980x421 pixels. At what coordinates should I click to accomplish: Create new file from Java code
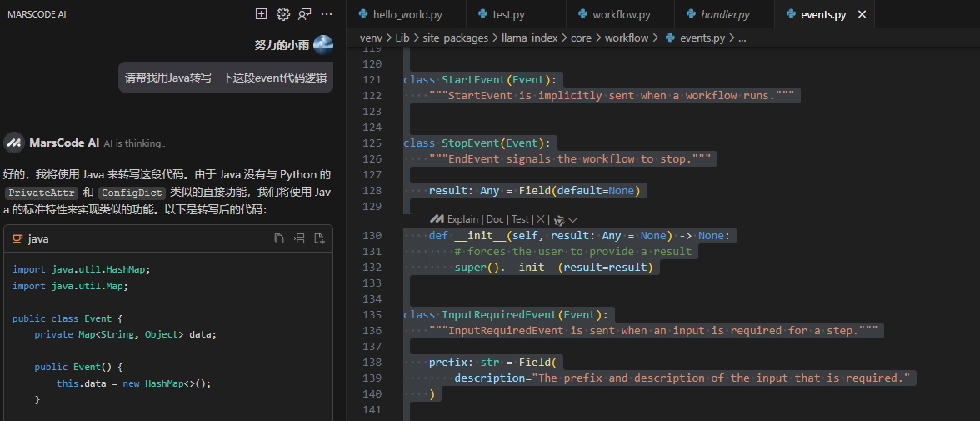click(319, 239)
